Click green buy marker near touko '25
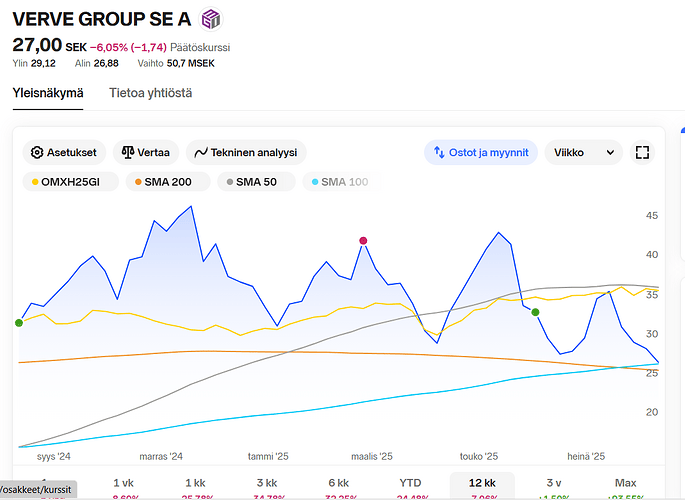Image resolution: width=685 pixels, height=500 pixels. coord(535,313)
